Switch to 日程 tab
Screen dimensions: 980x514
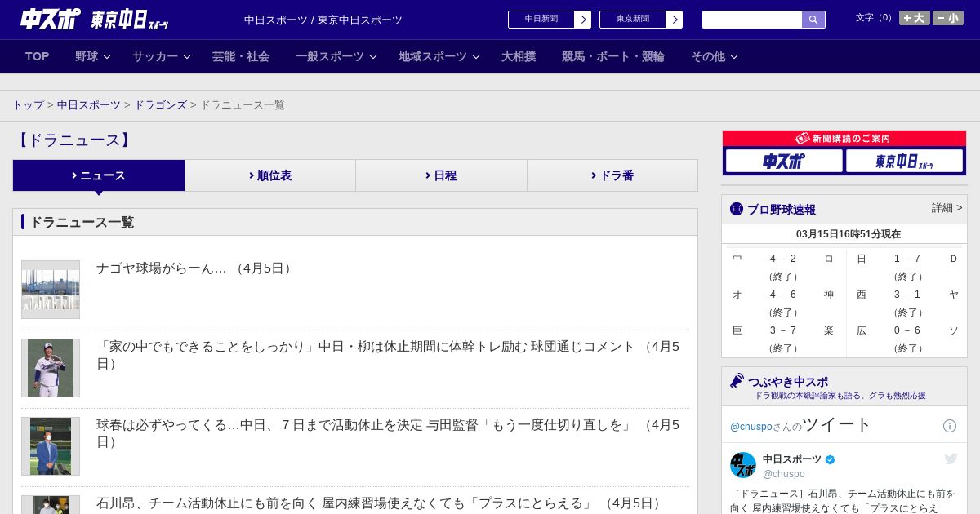point(441,175)
